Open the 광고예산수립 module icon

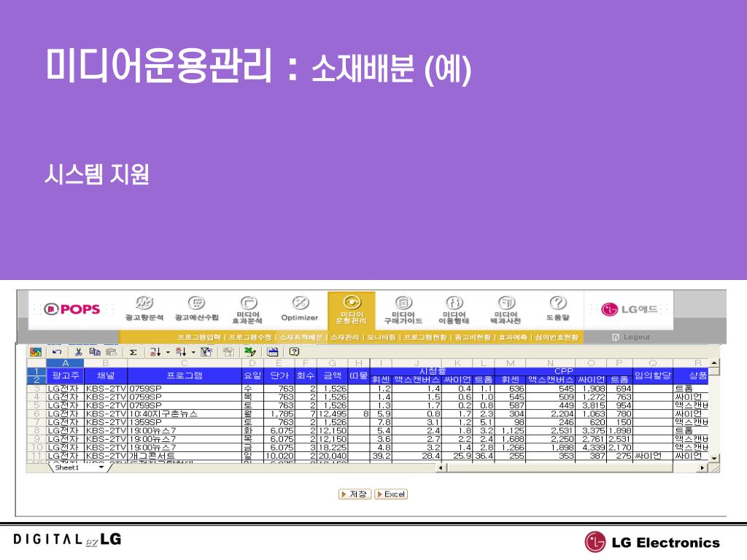[x=196, y=308]
